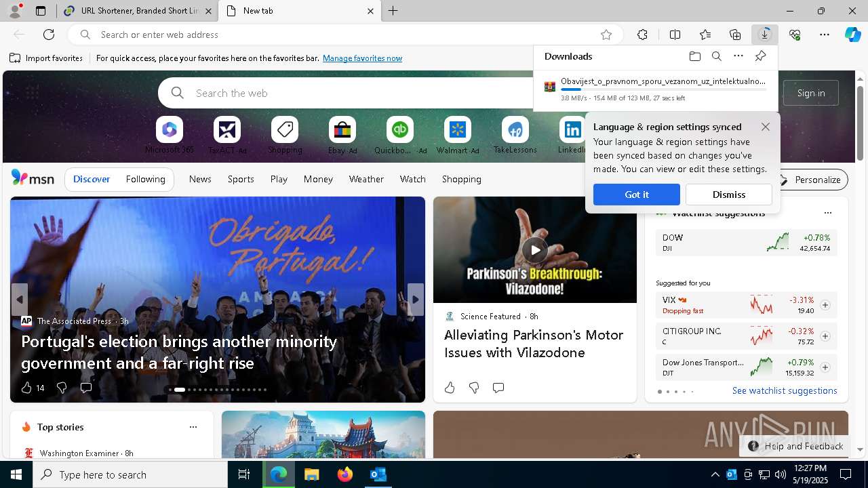Click the address bar field
868x488 pixels.
344,35
